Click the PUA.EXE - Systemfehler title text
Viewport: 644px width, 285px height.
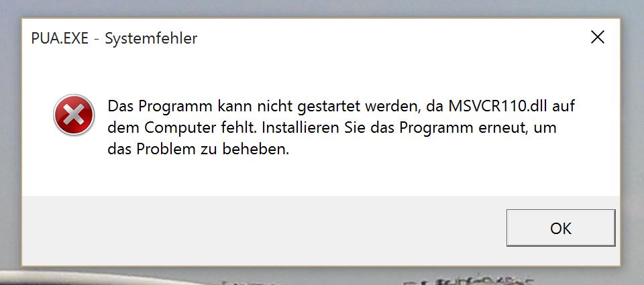coord(114,39)
